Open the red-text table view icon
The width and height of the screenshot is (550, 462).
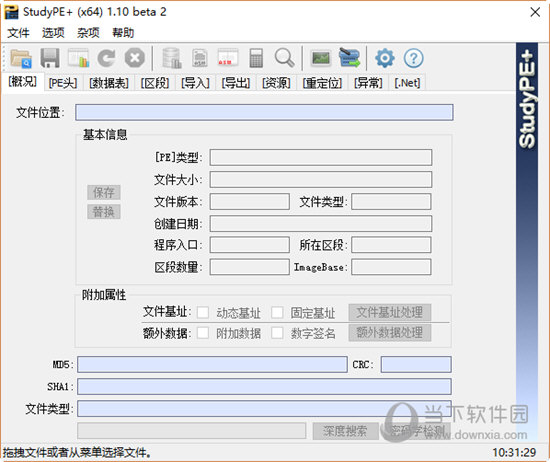tap(228, 58)
